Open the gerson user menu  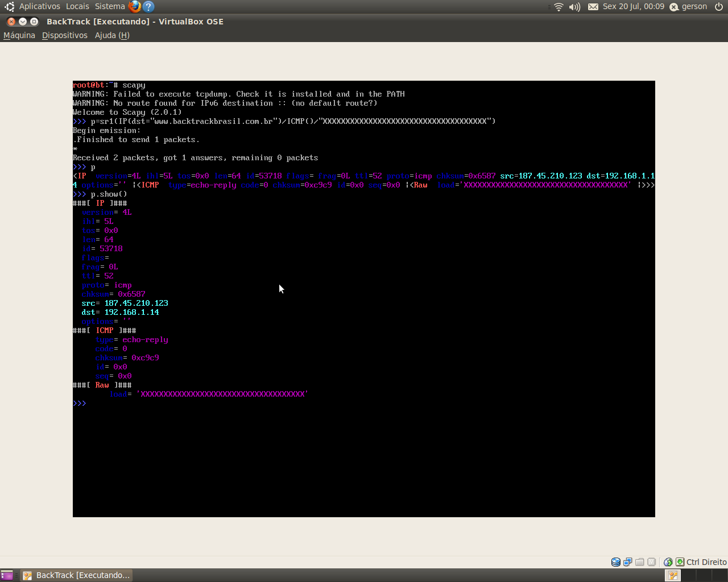(x=688, y=7)
